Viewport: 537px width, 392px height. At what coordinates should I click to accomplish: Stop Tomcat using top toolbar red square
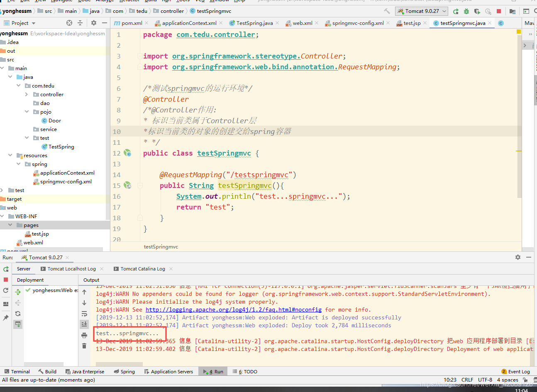(499, 11)
